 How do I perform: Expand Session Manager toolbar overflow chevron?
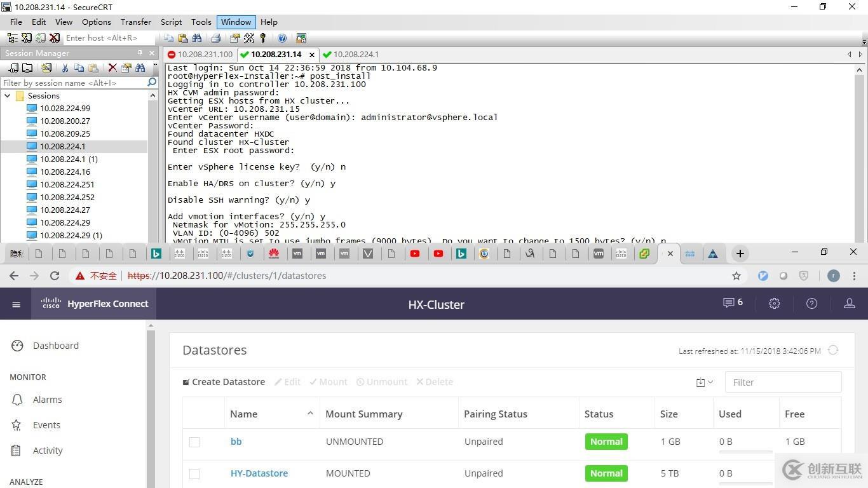154,66
